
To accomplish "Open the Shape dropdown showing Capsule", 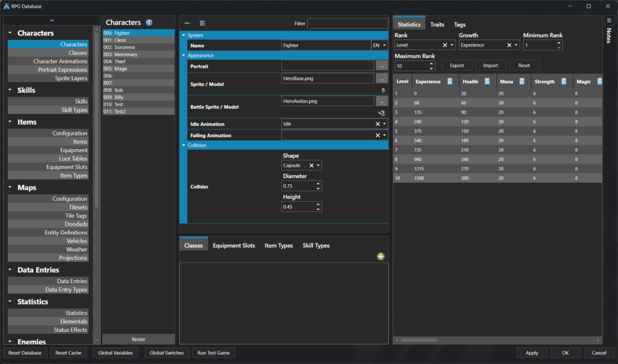I will click(x=319, y=165).
